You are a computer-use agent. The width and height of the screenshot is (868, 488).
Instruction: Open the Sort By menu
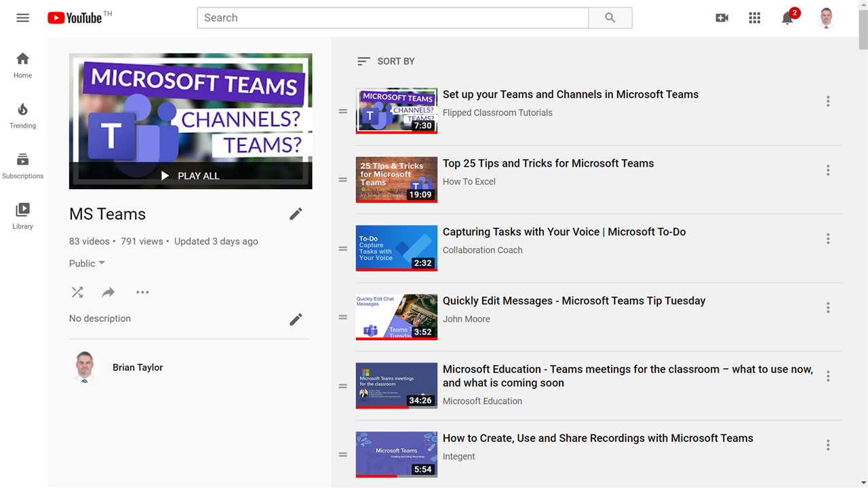point(386,61)
